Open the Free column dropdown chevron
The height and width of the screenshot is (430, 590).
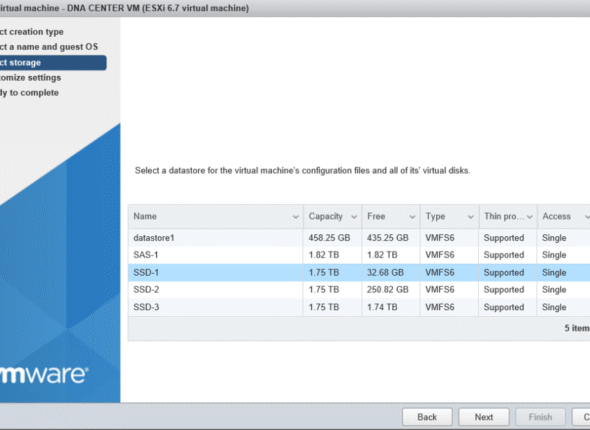(412, 217)
